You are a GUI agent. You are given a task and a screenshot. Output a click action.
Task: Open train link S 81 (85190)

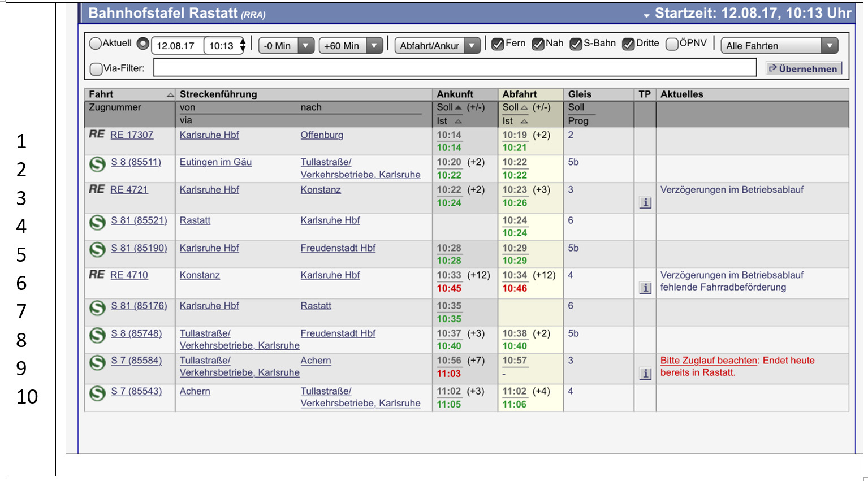139,248
